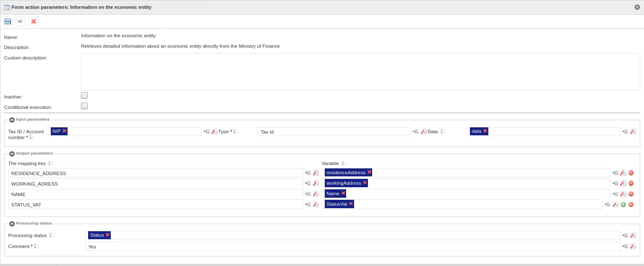Click the Comment field containing Yes
The height and width of the screenshot is (266, 644).
(x=352, y=246)
